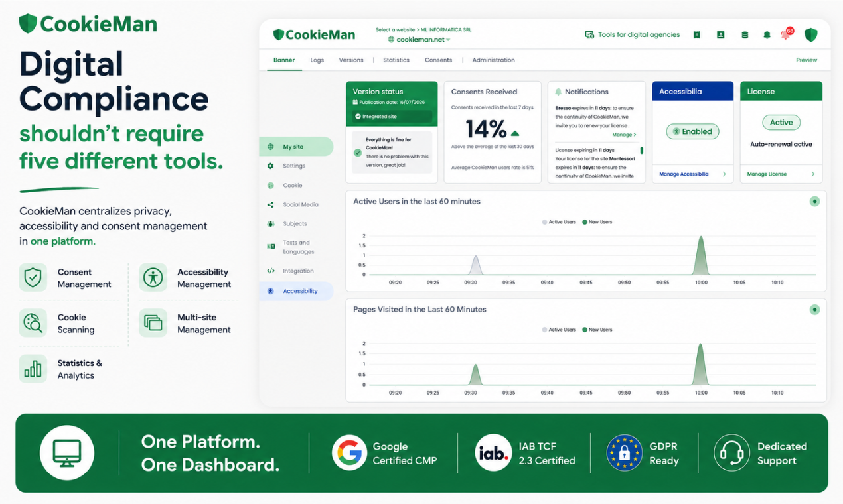Viewport: 843px width, 504px height.
Task: Click the Accessibility Management person icon
Action: click(x=153, y=277)
